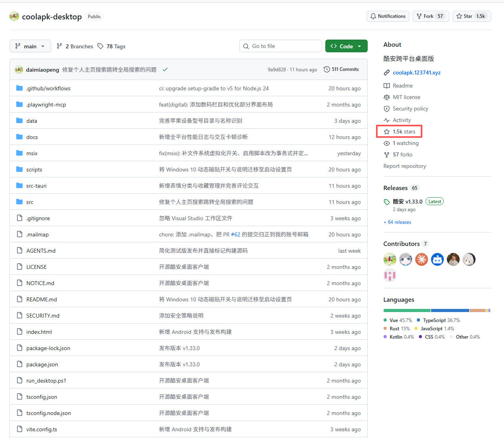Click the docs folder icon
Viewport: 504px width, 438px height.
click(19, 137)
